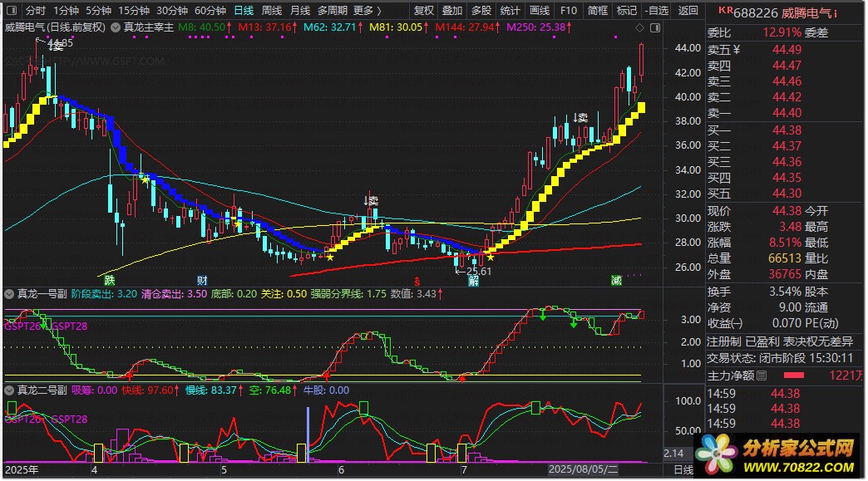The width and height of the screenshot is (868, 481).
Task: Remove stock via -自选 button
Action: tap(657, 11)
